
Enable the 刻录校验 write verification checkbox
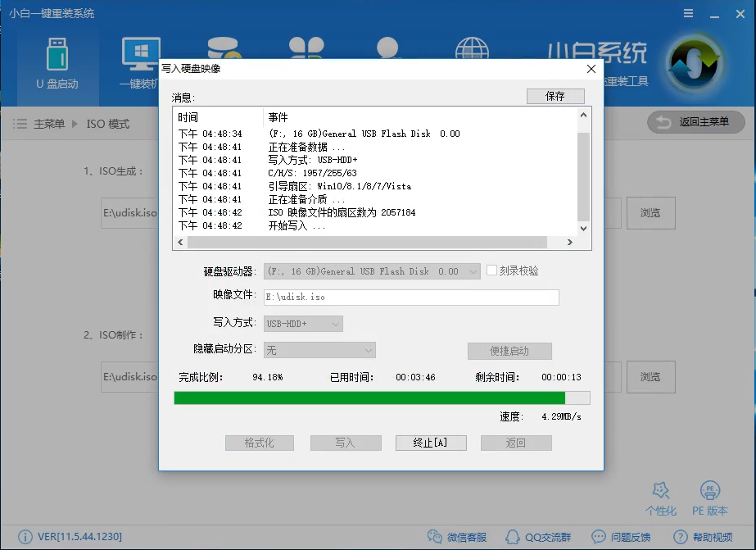(489, 270)
